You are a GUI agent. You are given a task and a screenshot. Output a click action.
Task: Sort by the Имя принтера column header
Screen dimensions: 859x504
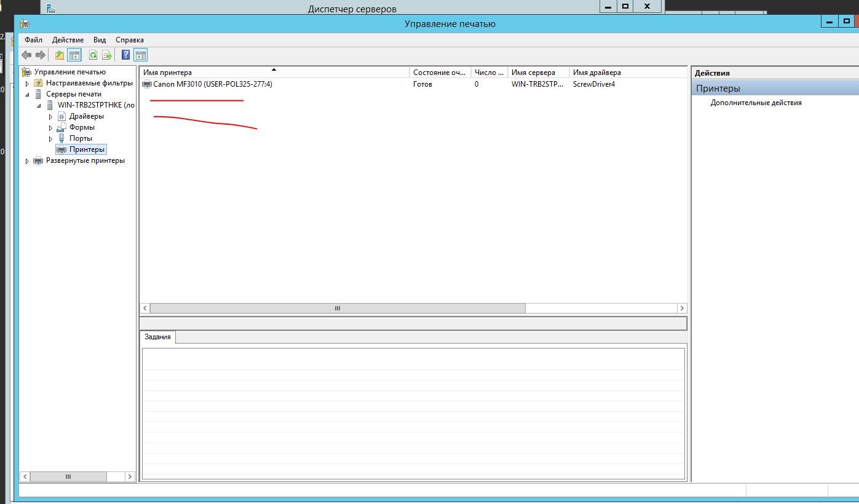coord(275,73)
